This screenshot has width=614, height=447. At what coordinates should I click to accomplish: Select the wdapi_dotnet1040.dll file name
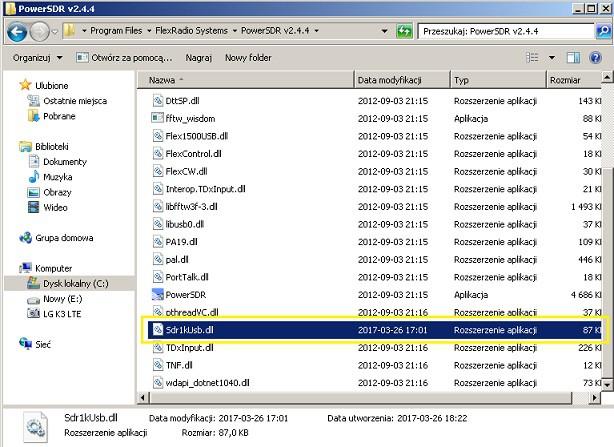(207, 383)
